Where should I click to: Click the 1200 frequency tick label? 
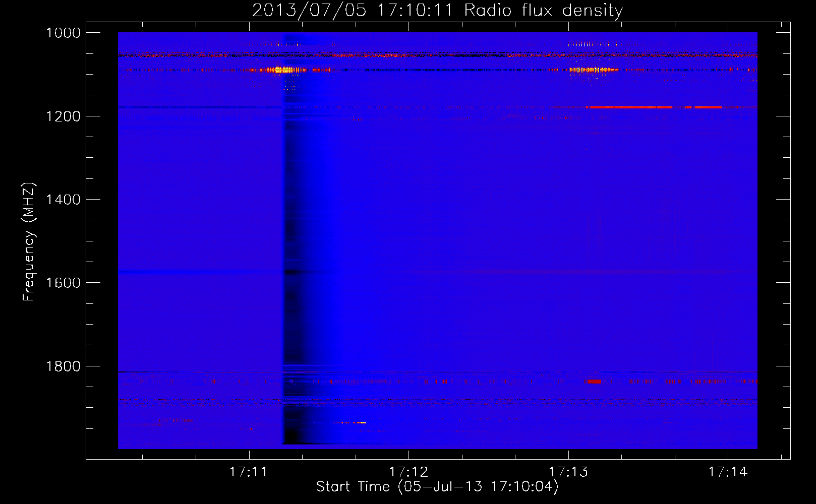click(x=63, y=116)
